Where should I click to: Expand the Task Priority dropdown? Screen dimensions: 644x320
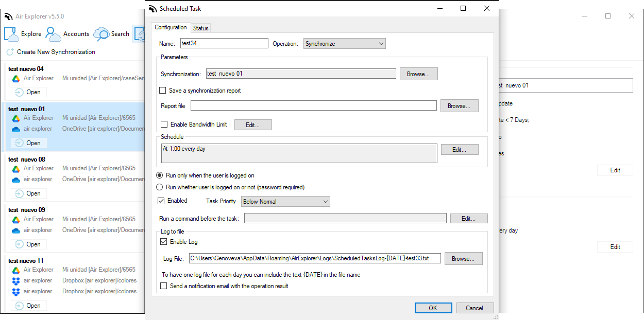click(285, 202)
